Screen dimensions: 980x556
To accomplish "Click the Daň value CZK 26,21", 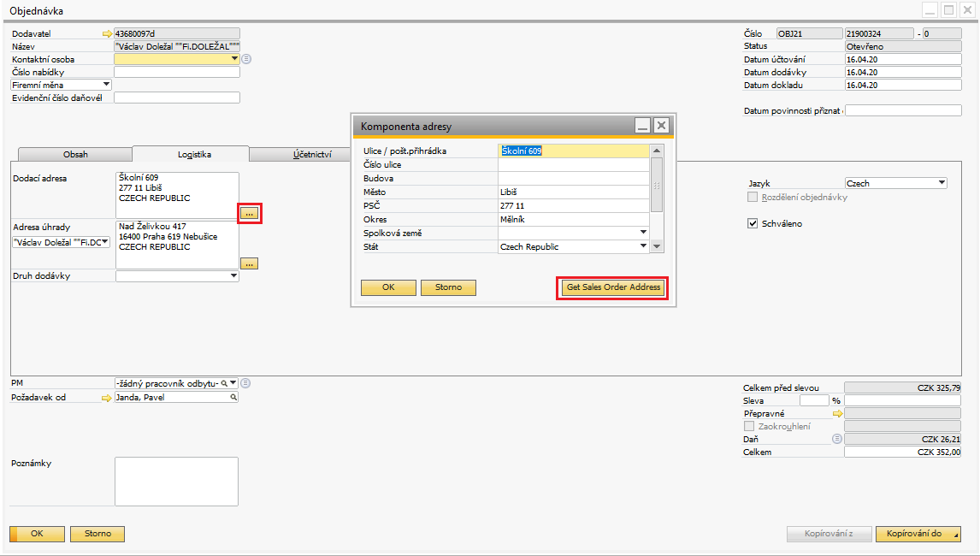I will [x=902, y=439].
